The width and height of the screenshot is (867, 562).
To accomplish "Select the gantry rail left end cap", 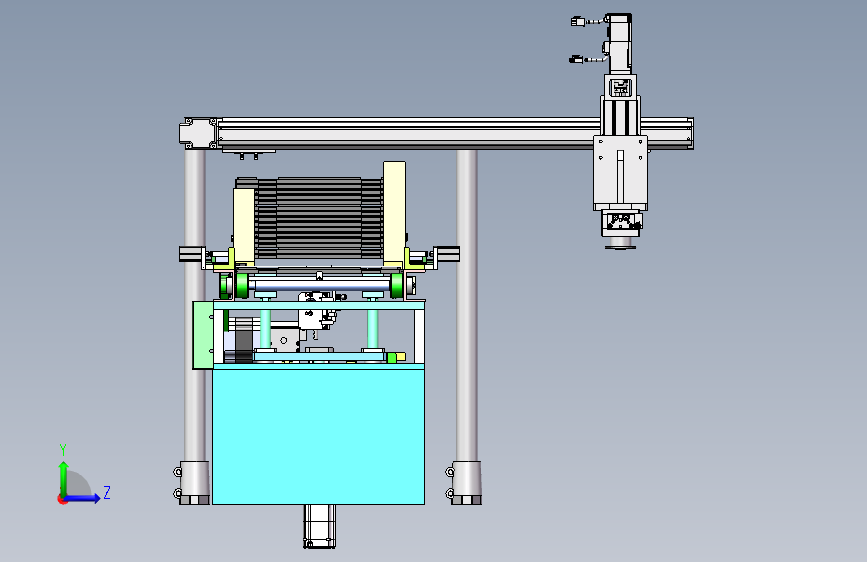I will (198, 133).
